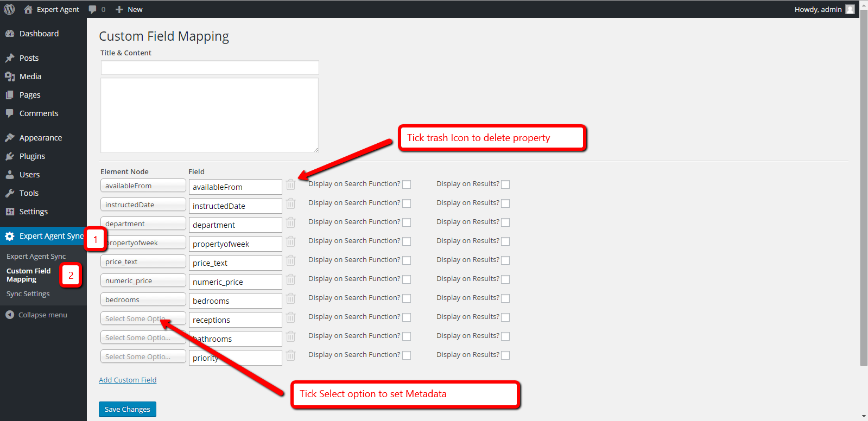This screenshot has height=421, width=868.
Task: Open Select Some Options dropdown for bathrooms
Action: pyautogui.click(x=143, y=337)
